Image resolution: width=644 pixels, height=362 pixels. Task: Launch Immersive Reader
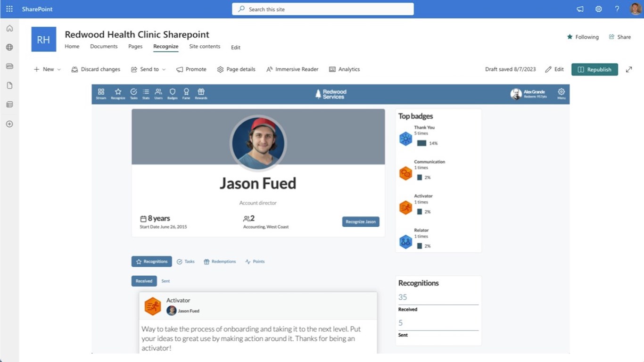coord(292,69)
